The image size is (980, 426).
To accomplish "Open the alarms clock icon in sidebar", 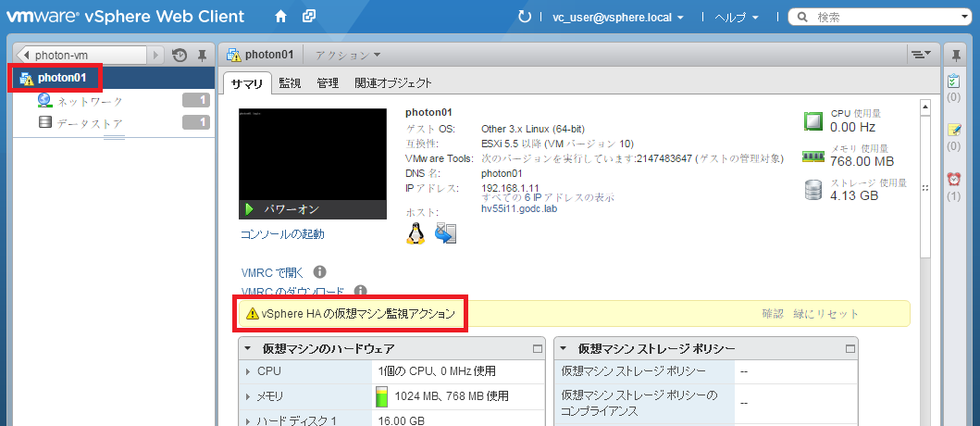I will (x=954, y=180).
